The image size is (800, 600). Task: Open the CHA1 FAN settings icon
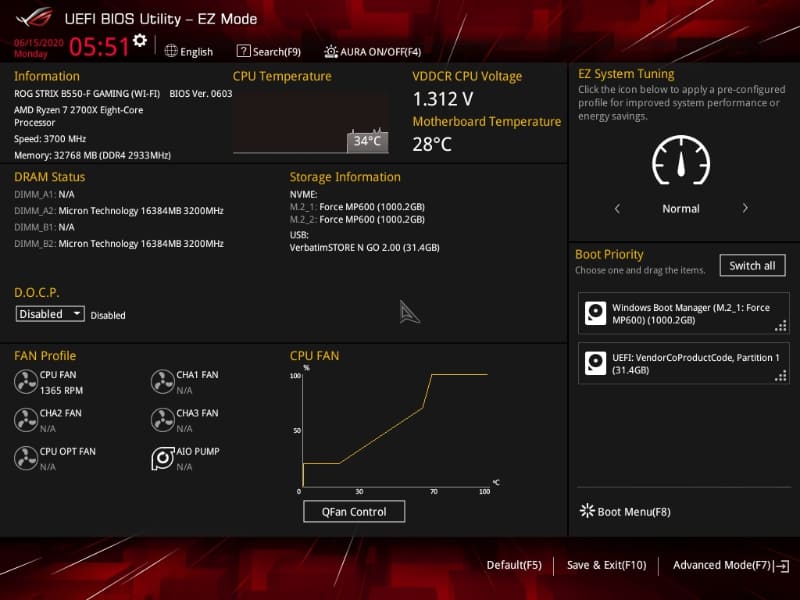pos(164,381)
